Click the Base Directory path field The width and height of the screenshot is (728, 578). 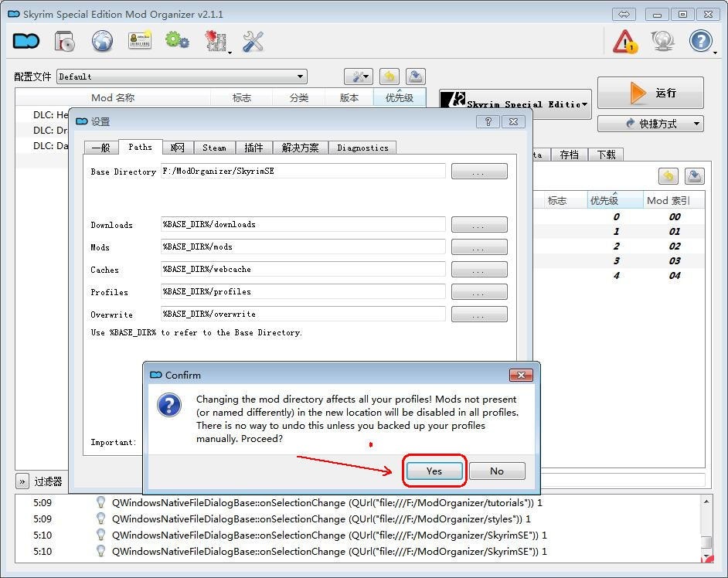tap(303, 171)
